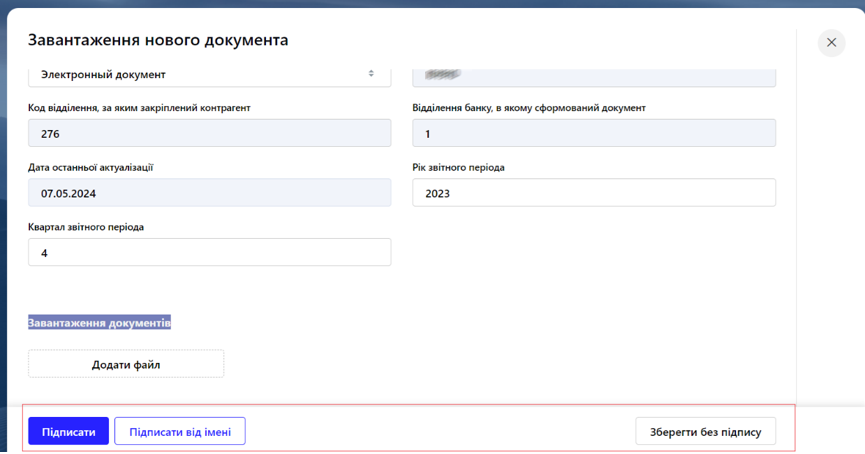
Task: Click the last update date field 07.05.2024
Action: click(x=210, y=193)
